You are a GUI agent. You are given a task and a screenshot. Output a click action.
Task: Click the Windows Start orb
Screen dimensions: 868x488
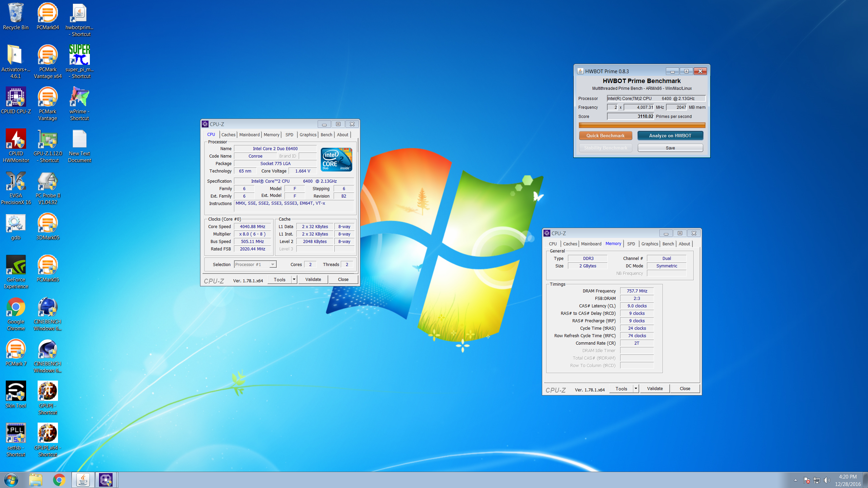point(11,480)
